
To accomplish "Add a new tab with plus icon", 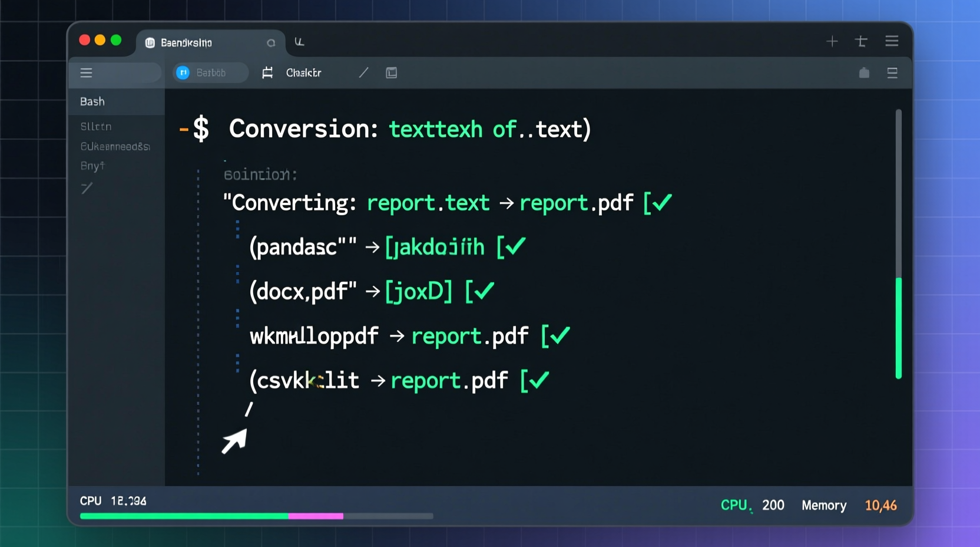I will 832,41.
